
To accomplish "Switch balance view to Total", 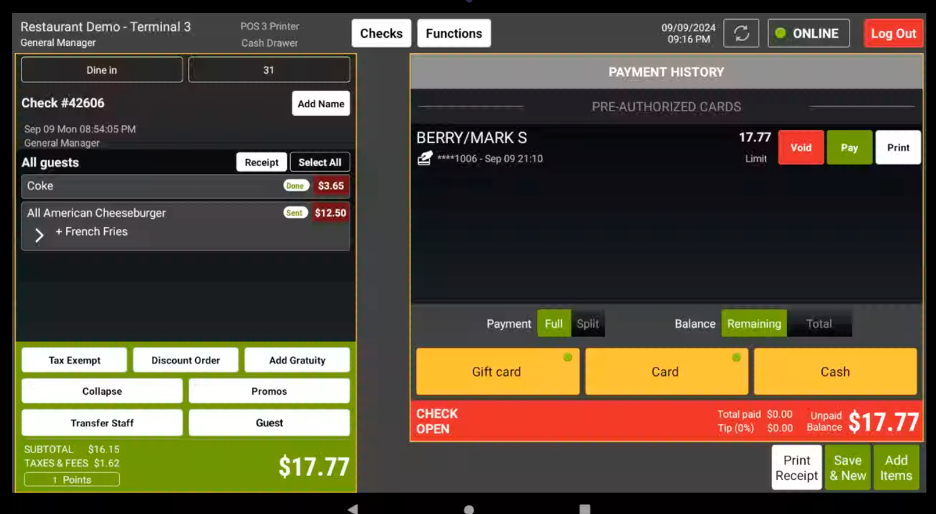I will click(x=819, y=324).
